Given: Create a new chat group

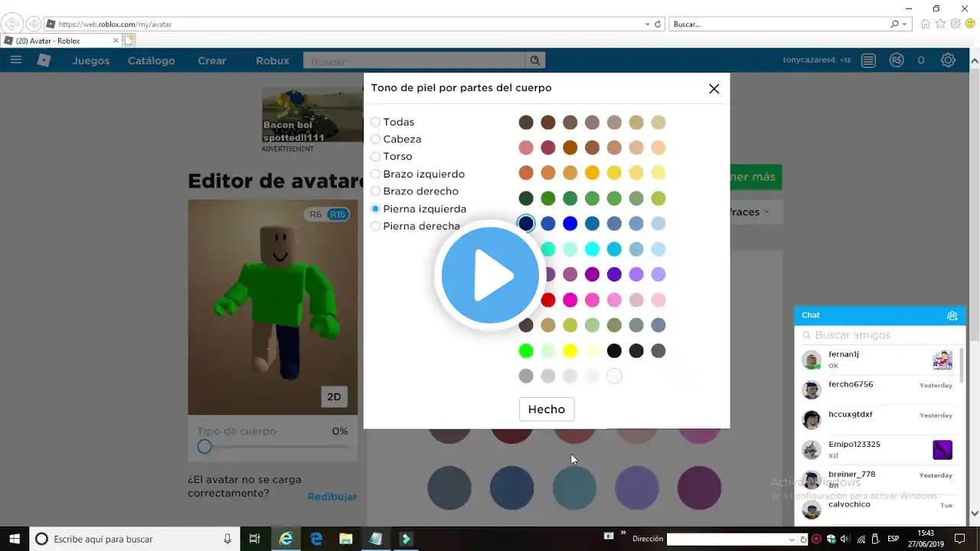Looking at the screenshot, I should (x=952, y=315).
